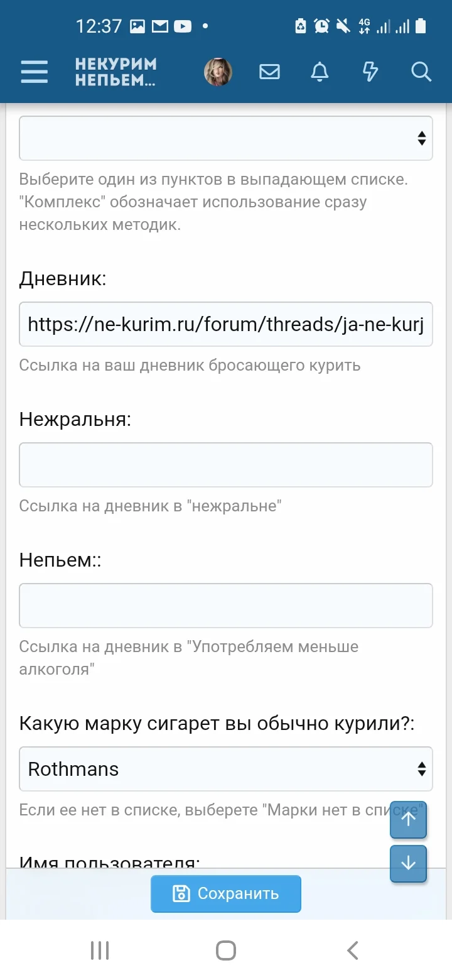Open the envelope messages icon
452x980 pixels.
click(269, 72)
